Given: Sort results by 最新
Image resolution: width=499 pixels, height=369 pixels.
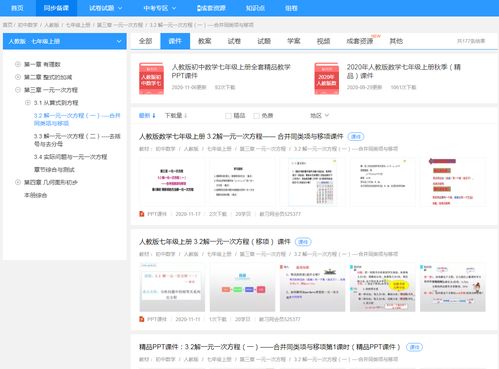Looking at the screenshot, I should point(147,116).
